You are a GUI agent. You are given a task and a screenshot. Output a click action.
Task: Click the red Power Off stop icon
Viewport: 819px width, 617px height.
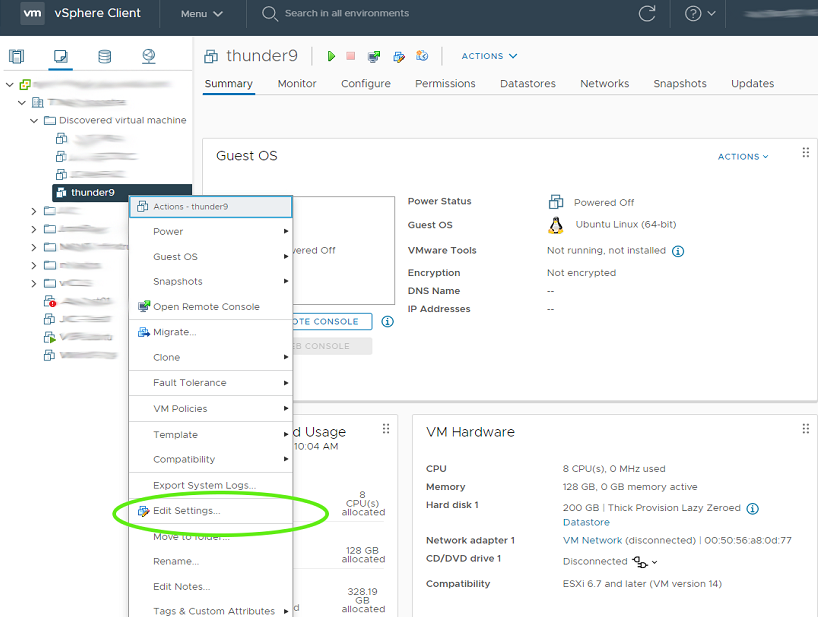tap(350, 56)
